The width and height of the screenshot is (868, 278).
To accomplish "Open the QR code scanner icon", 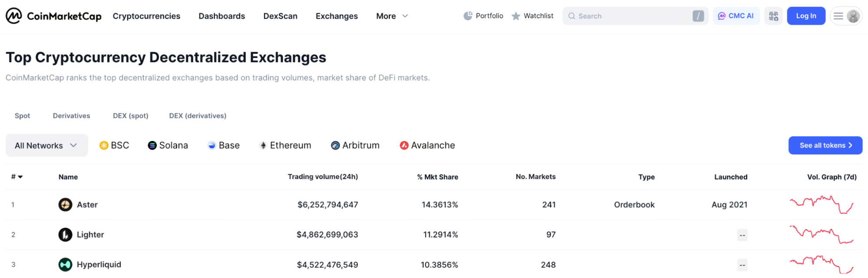I will pyautogui.click(x=773, y=16).
